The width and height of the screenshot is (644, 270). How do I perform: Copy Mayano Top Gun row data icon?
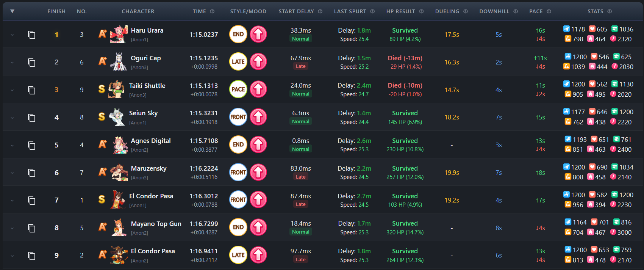tap(32, 228)
